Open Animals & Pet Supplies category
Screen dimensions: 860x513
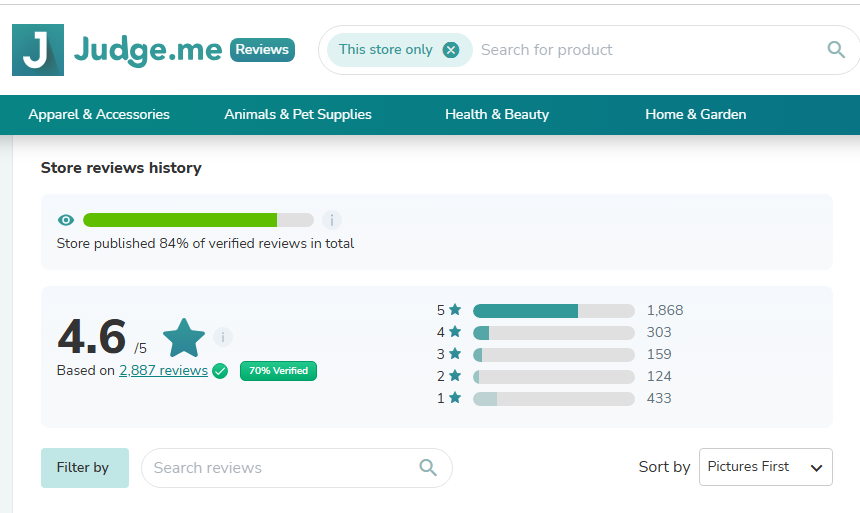click(x=297, y=115)
